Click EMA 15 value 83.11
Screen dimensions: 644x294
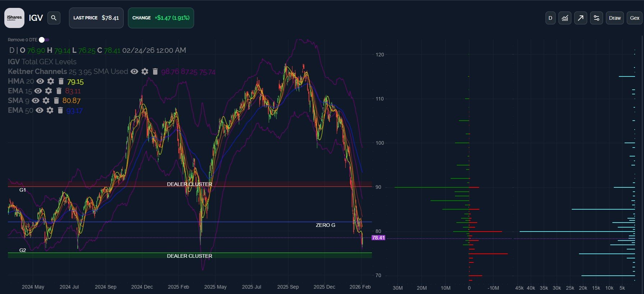[x=73, y=91]
